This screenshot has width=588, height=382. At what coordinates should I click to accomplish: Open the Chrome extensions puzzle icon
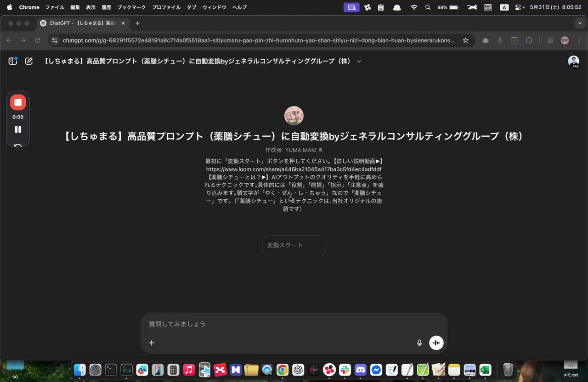pos(529,40)
